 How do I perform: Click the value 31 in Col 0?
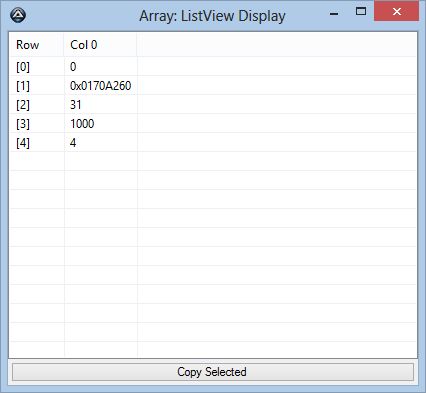tap(76, 105)
